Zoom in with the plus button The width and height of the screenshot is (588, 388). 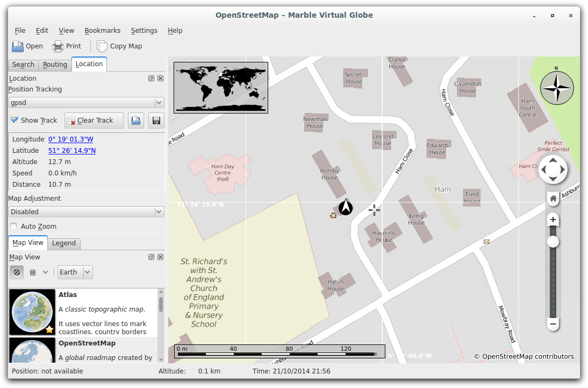[553, 220]
